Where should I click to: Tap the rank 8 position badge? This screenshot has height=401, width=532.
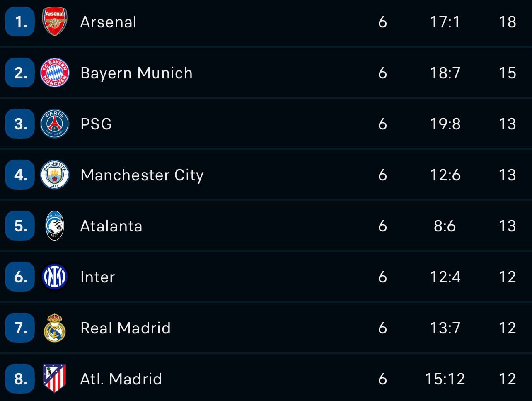[20, 379]
